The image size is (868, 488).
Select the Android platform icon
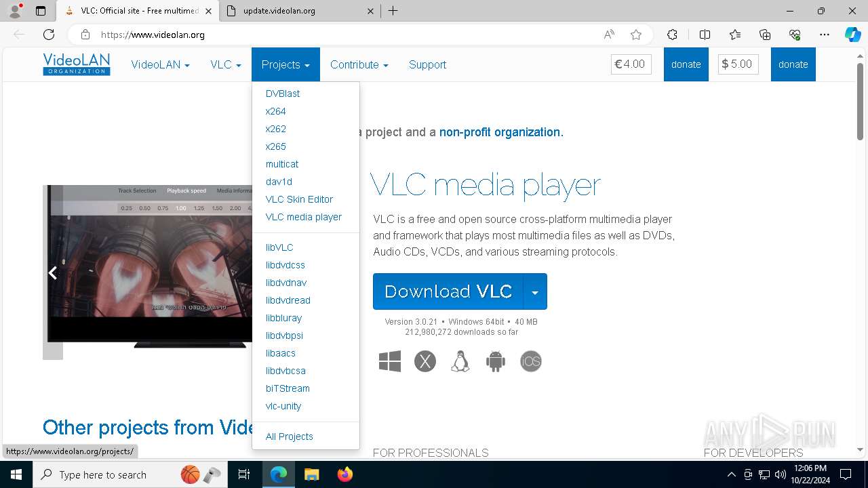(x=496, y=361)
